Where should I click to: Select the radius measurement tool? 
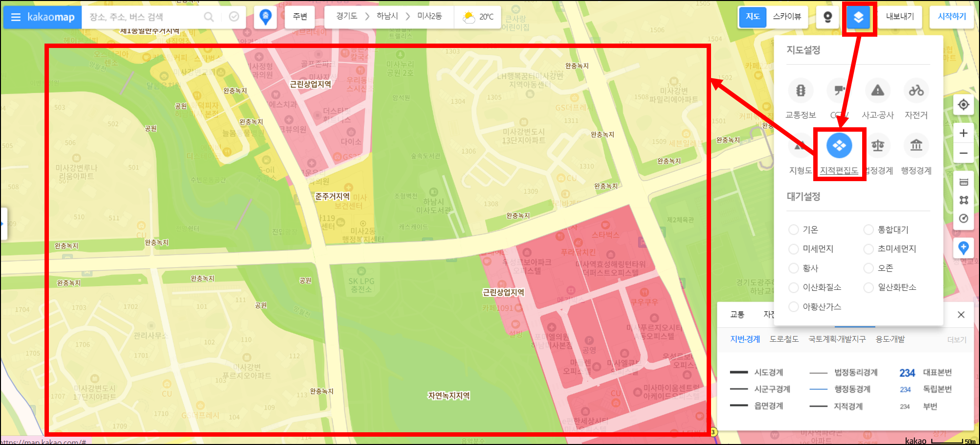pos(963,218)
